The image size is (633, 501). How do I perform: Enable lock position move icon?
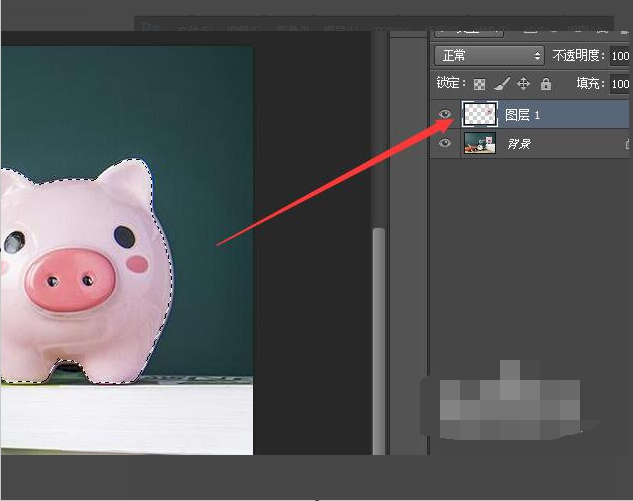[x=524, y=84]
